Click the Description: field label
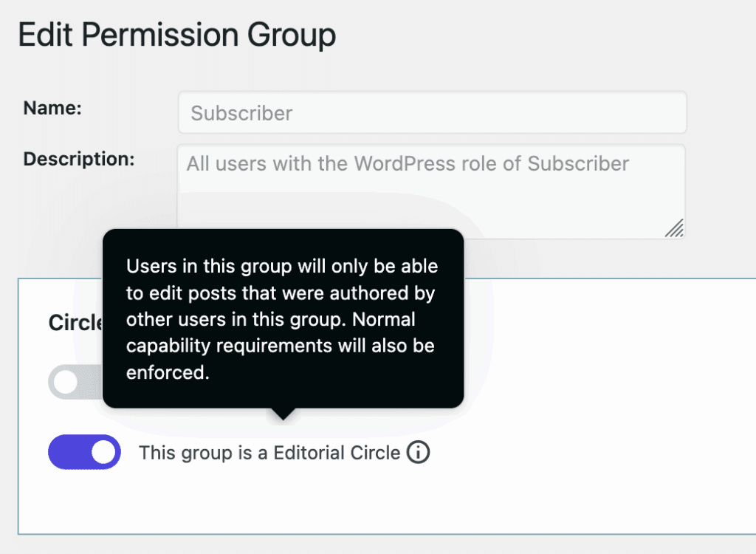 [78, 158]
